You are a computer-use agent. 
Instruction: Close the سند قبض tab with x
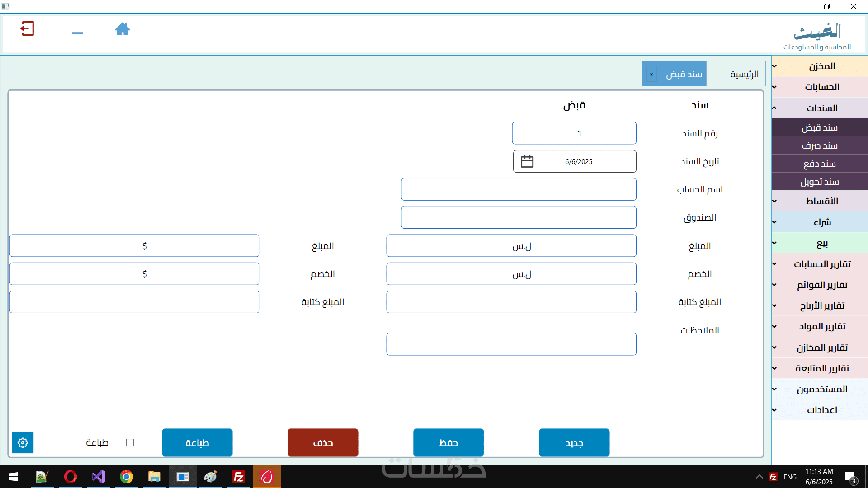651,75
